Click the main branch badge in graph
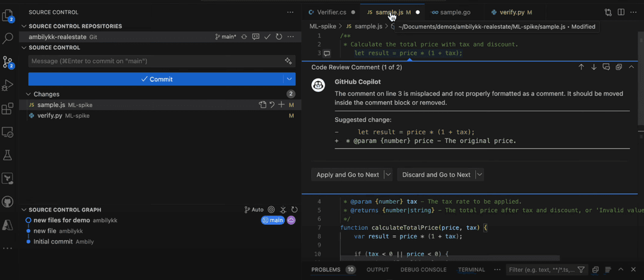The image size is (644, 280). [273, 220]
